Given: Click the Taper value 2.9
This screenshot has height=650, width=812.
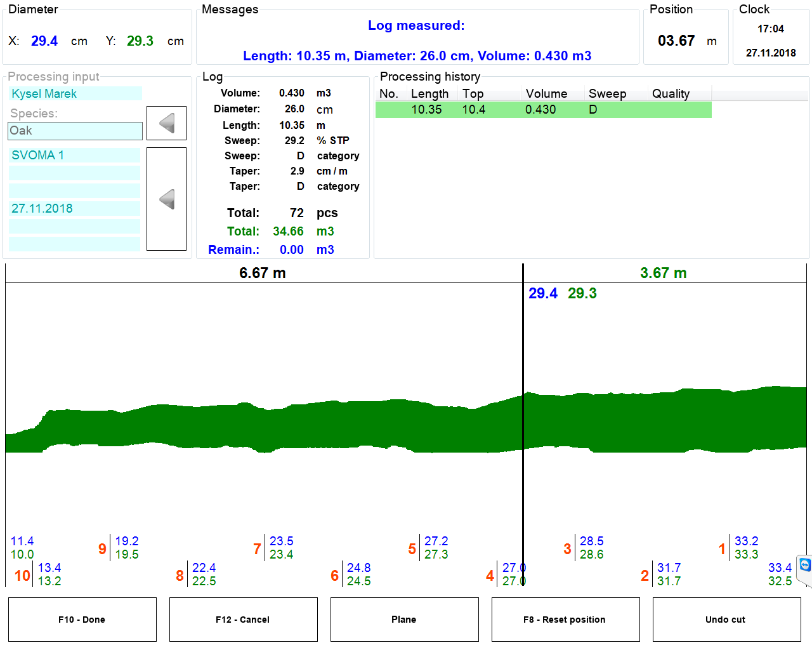Looking at the screenshot, I should pyautogui.click(x=298, y=171).
